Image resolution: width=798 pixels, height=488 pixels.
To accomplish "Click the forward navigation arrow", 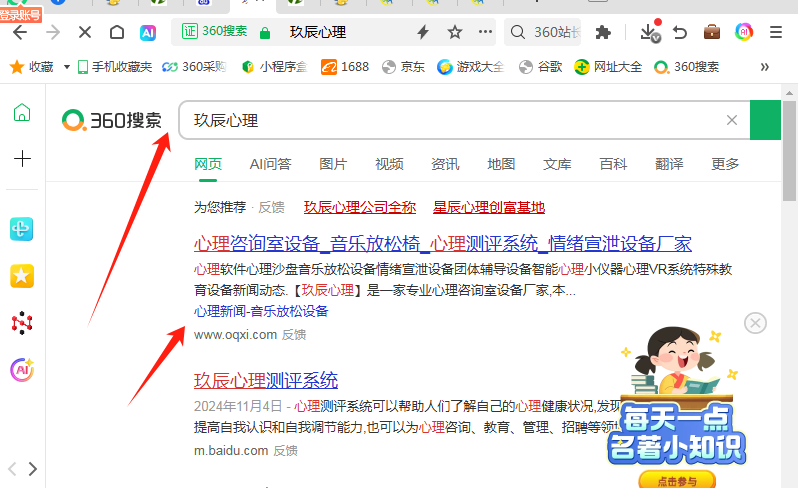I will tap(52, 33).
